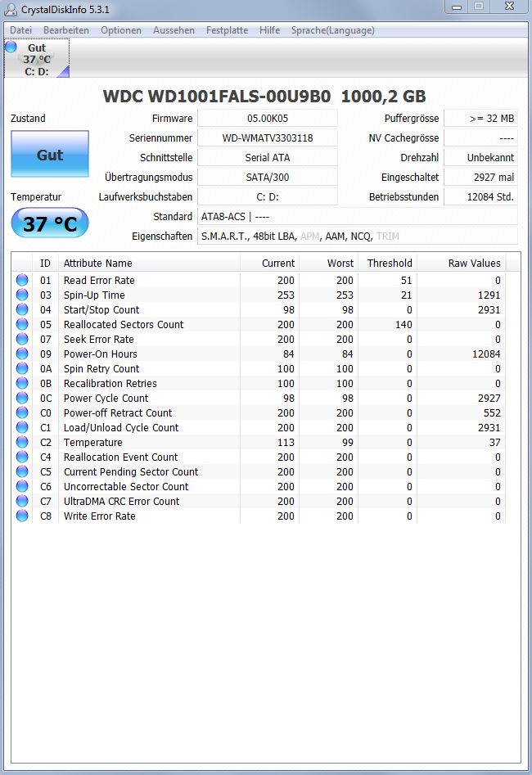
Task: Click the ATA8-ACS standard field
Action: (x=358, y=217)
